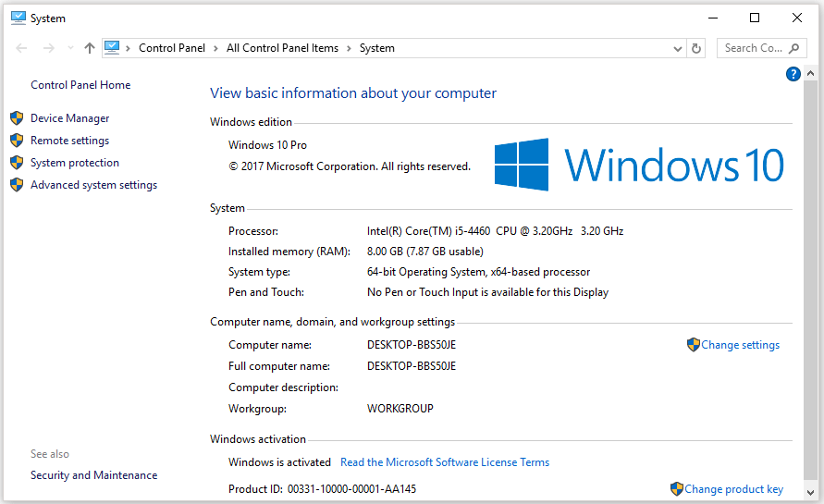824x504 pixels.
Task: Go up one level with the Up arrow
Action: tap(90, 48)
